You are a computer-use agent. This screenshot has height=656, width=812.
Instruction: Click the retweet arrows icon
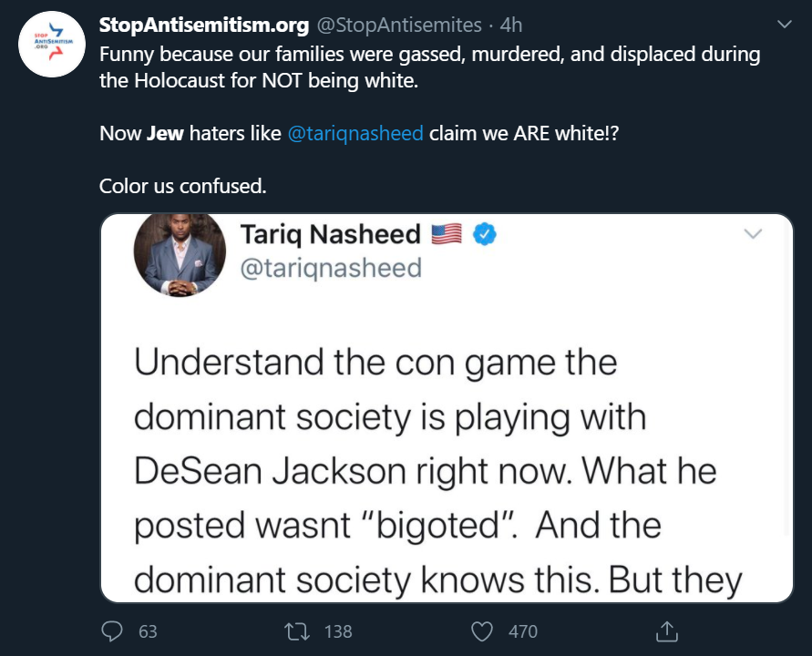tap(296, 630)
